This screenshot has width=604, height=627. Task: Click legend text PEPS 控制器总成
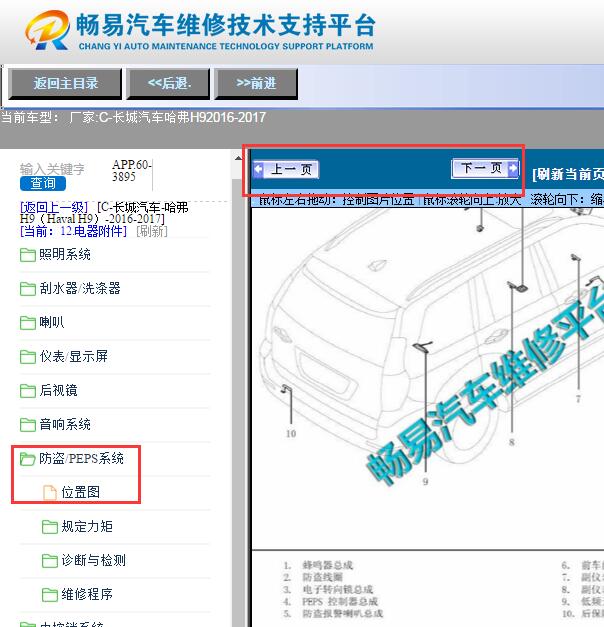pyautogui.click(x=340, y=601)
